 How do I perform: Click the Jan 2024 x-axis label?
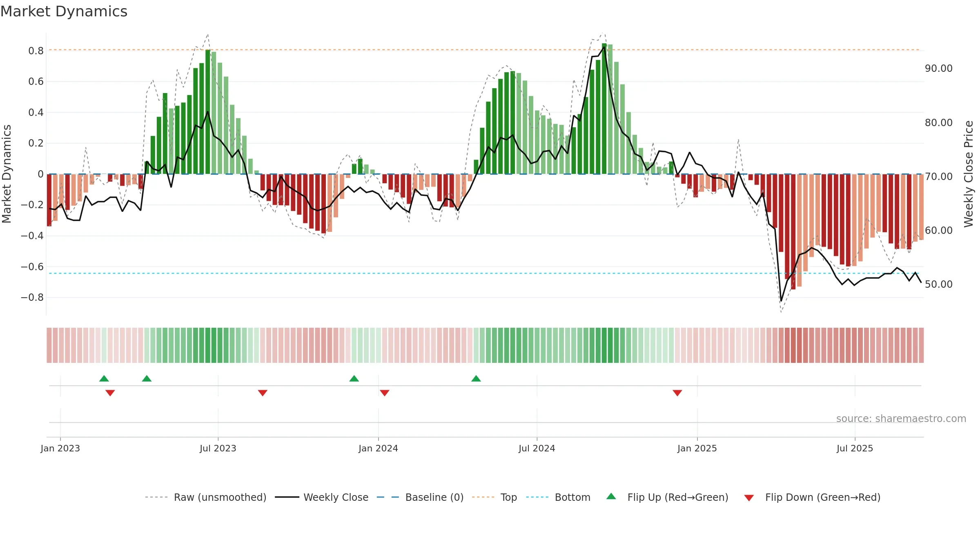tap(378, 448)
